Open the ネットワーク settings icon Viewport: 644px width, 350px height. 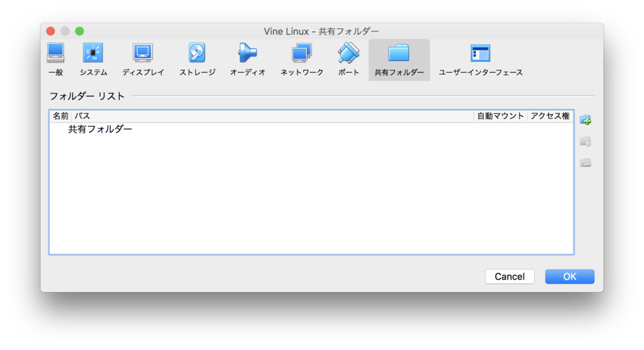tap(302, 60)
